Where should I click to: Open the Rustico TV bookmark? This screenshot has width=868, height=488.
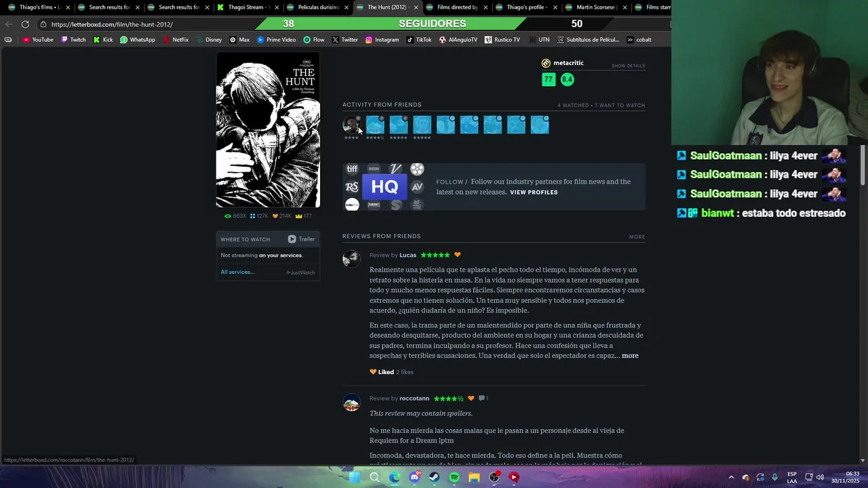click(x=502, y=39)
